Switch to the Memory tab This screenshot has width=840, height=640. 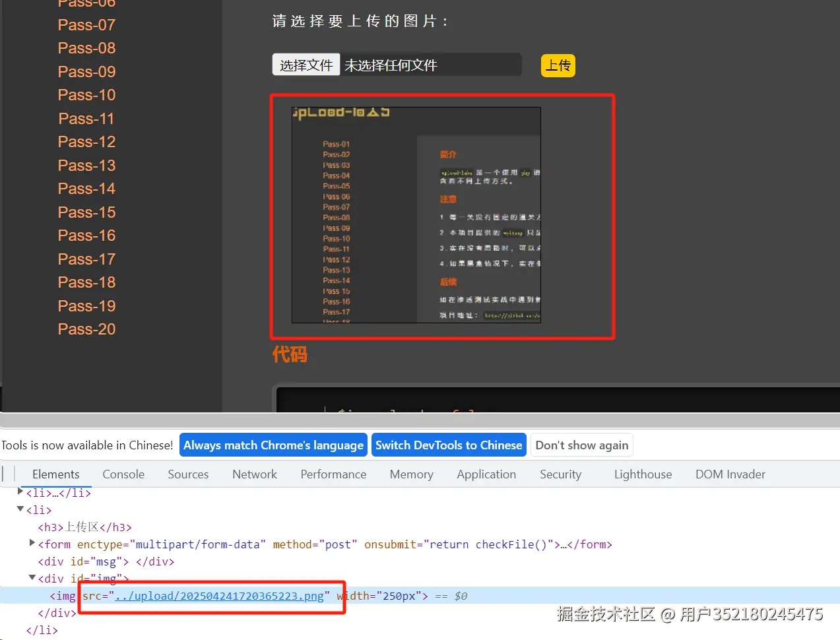pos(412,474)
